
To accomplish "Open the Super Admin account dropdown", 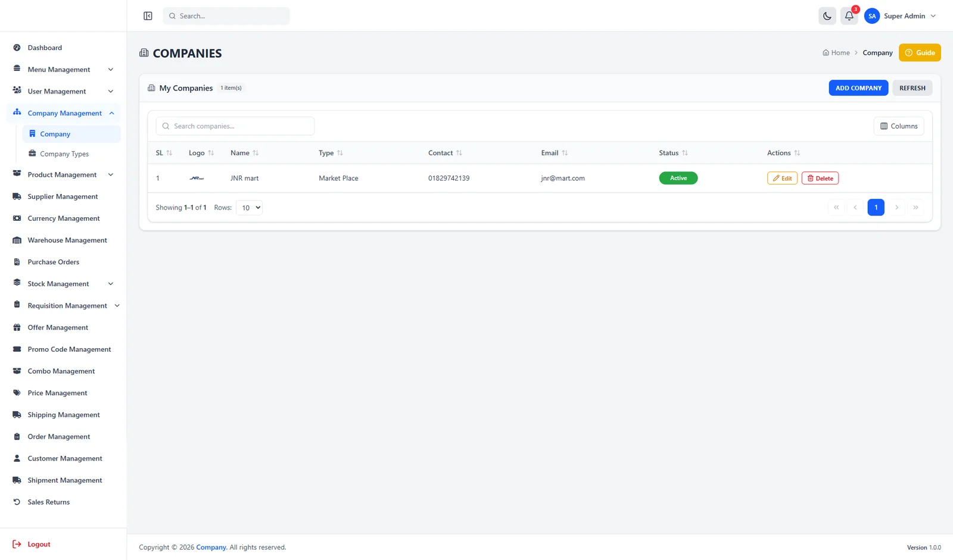I will pyautogui.click(x=901, y=16).
